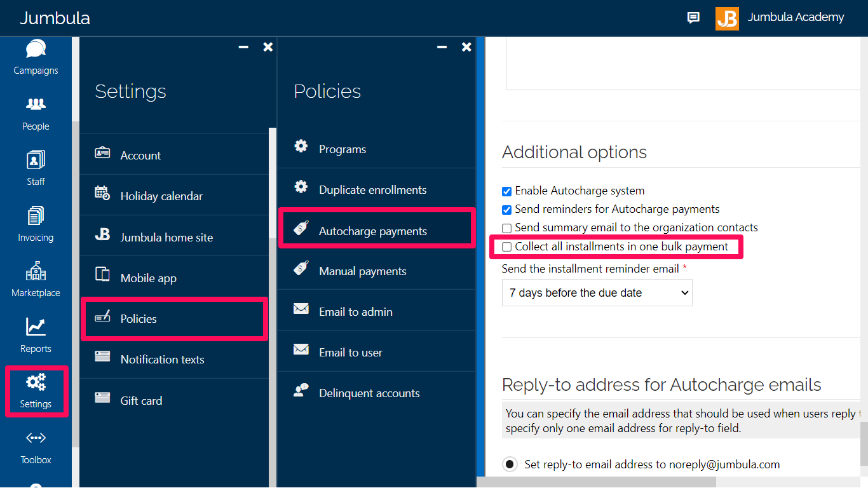Open the Staff sidebar icon
The height and width of the screenshot is (488, 868).
pos(36,159)
